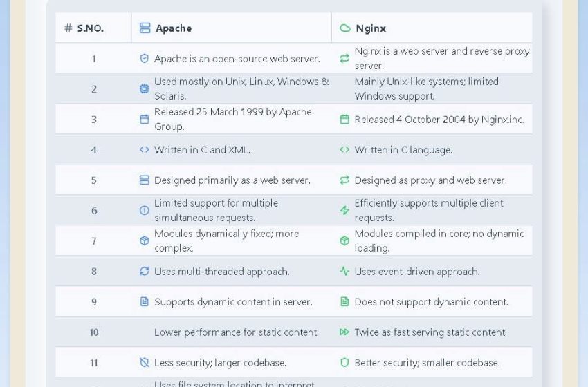The width and height of the screenshot is (588, 387).
Task: Click arrows icon before 'Designed as proxy and web server'
Action: [344, 180]
